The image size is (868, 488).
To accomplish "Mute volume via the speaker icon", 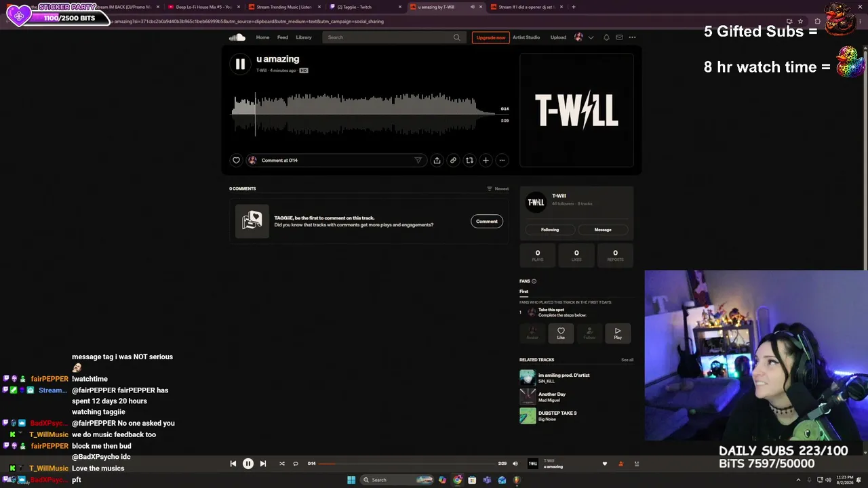I will click(515, 464).
